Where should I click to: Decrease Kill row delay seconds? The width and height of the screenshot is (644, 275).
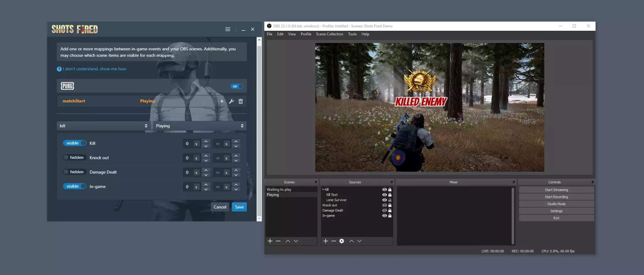206,146
